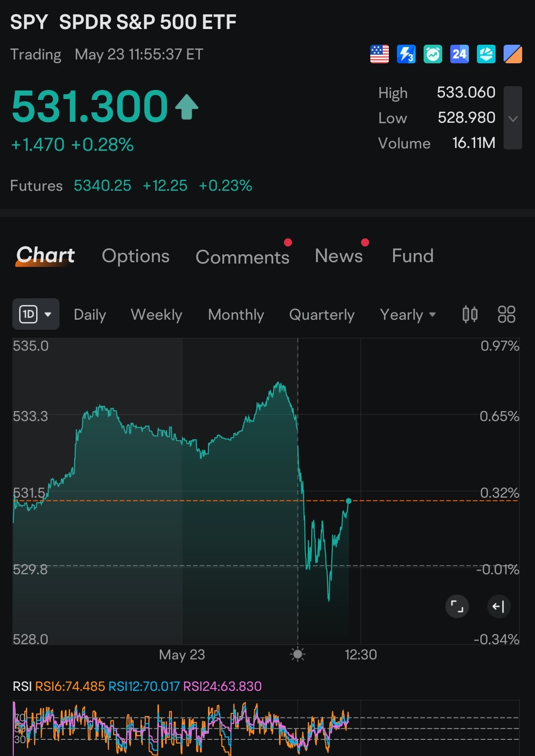
Task: Tap the Low 528.980 value
Action: tap(466, 118)
